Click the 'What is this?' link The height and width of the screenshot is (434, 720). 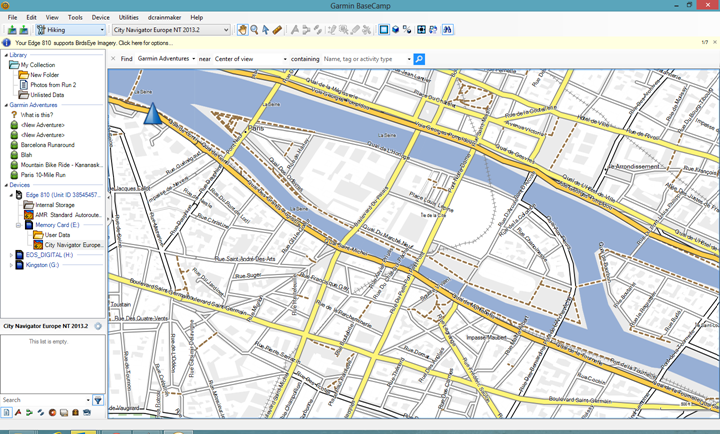pos(37,115)
